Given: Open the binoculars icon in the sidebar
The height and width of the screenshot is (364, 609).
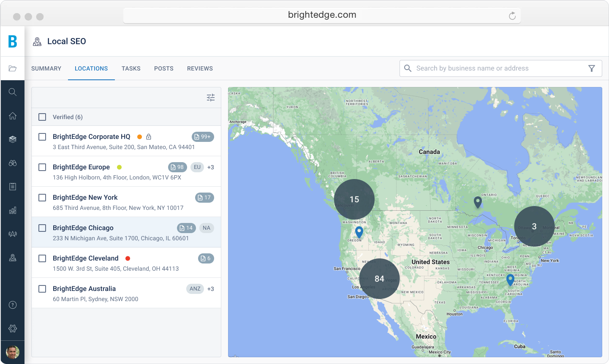Looking at the screenshot, I should tap(13, 163).
